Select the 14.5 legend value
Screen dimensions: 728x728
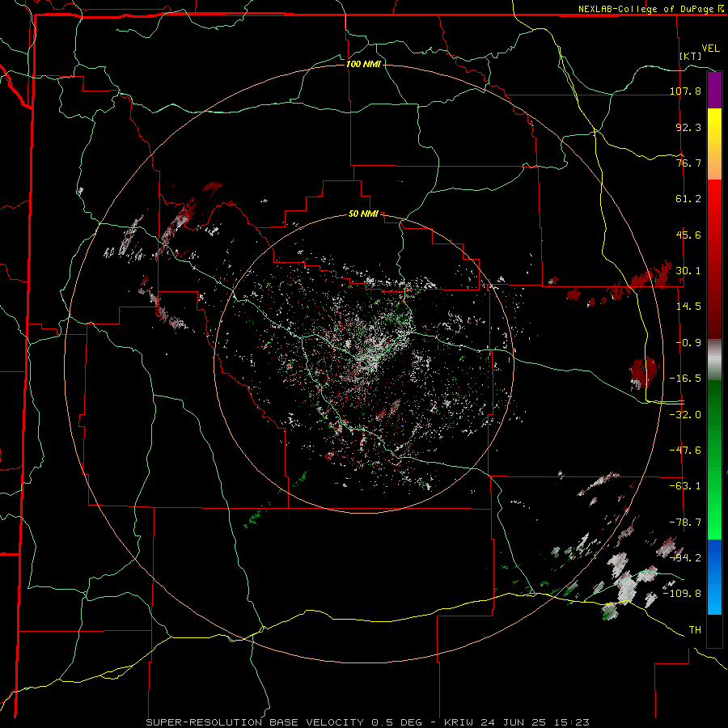coord(688,307)
